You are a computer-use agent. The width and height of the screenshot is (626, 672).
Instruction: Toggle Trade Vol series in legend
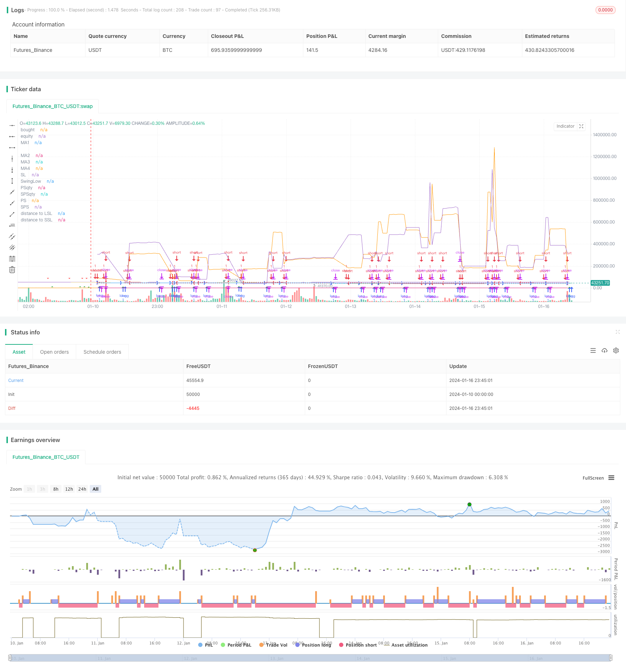tap(273, 645)
